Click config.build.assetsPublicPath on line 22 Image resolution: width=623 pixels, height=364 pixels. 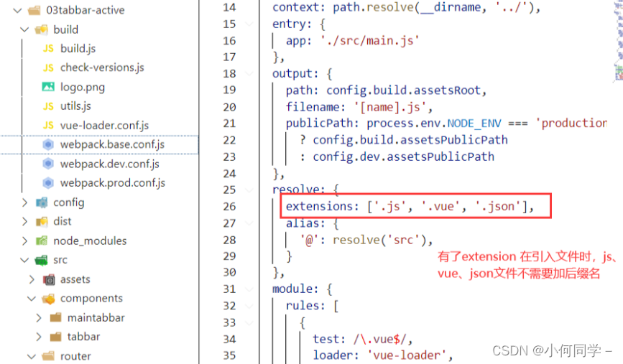pos(410,140)
